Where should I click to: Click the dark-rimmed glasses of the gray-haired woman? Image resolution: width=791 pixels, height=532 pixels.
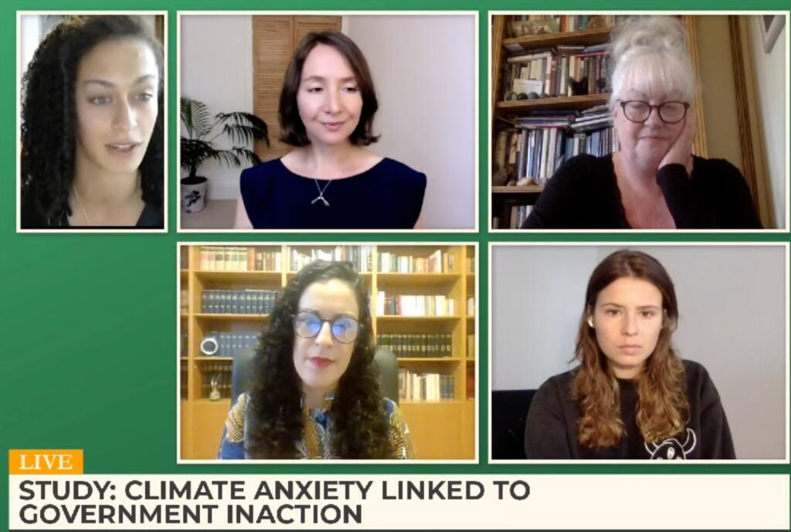click(x=654, y=111)
